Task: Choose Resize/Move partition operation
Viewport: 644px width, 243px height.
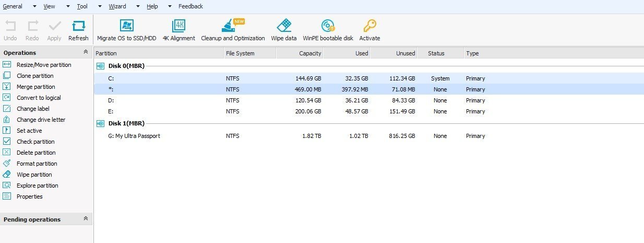Action: point(44,65)
